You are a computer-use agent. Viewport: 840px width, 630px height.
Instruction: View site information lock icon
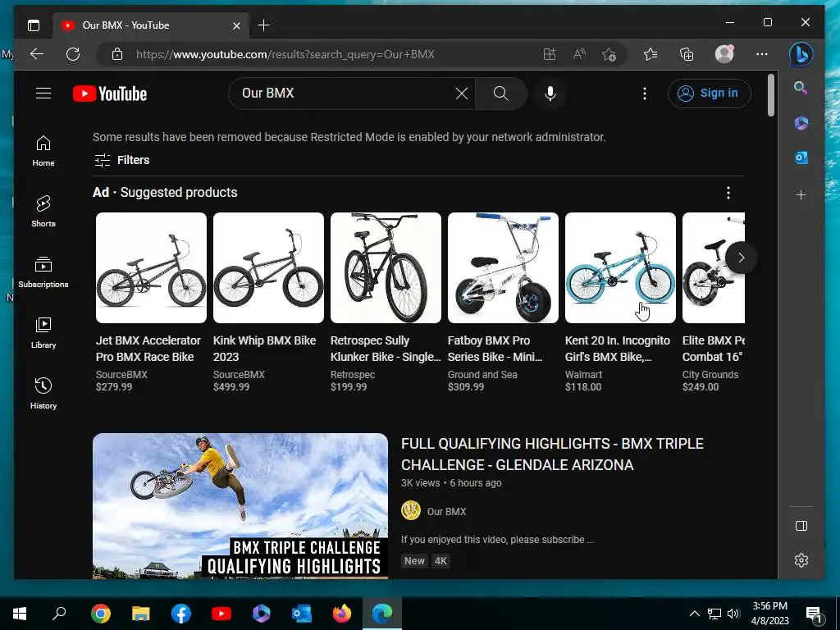coord(117,54)
